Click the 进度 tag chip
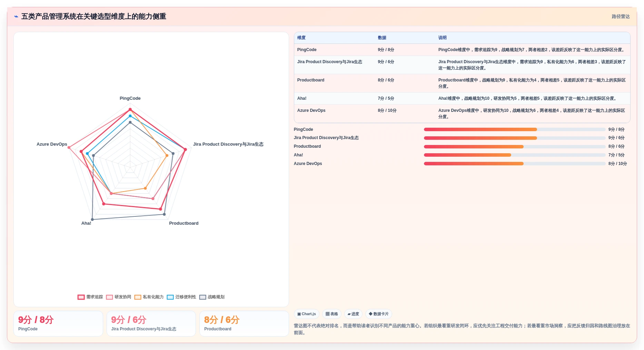Viewport: 644px width, 350px height. point(353,314)
